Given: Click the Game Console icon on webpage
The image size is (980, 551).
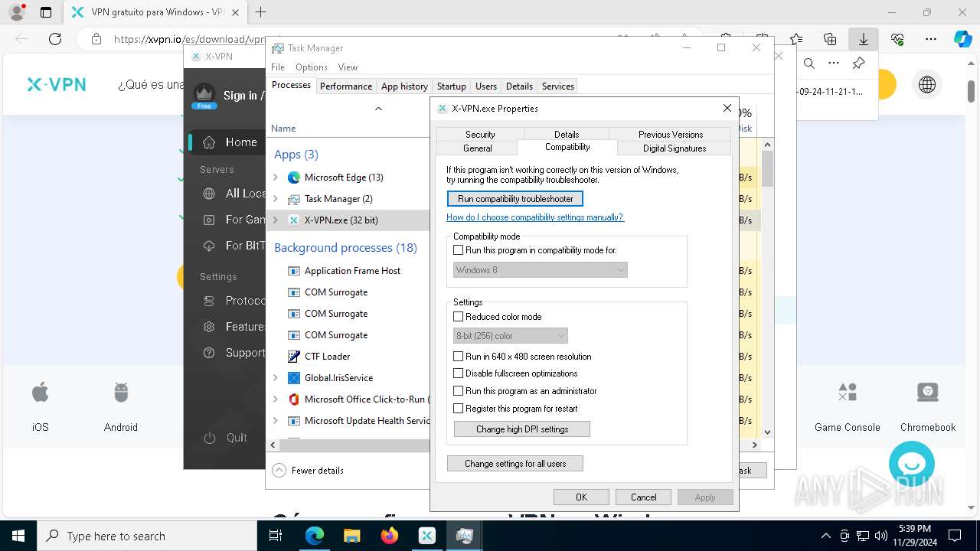Looking at the screenshot, I should (848, 393).
